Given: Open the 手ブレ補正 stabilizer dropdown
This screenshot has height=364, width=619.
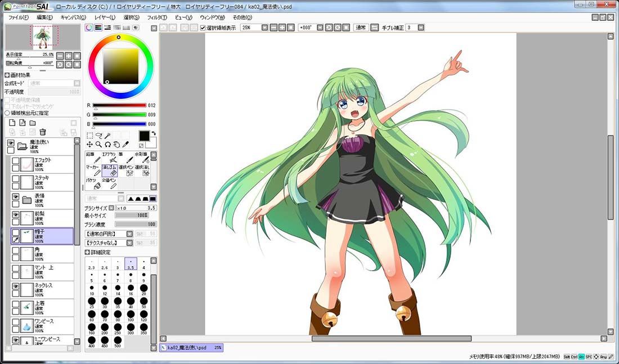Looking at the screenshot, I should [421, 28].
